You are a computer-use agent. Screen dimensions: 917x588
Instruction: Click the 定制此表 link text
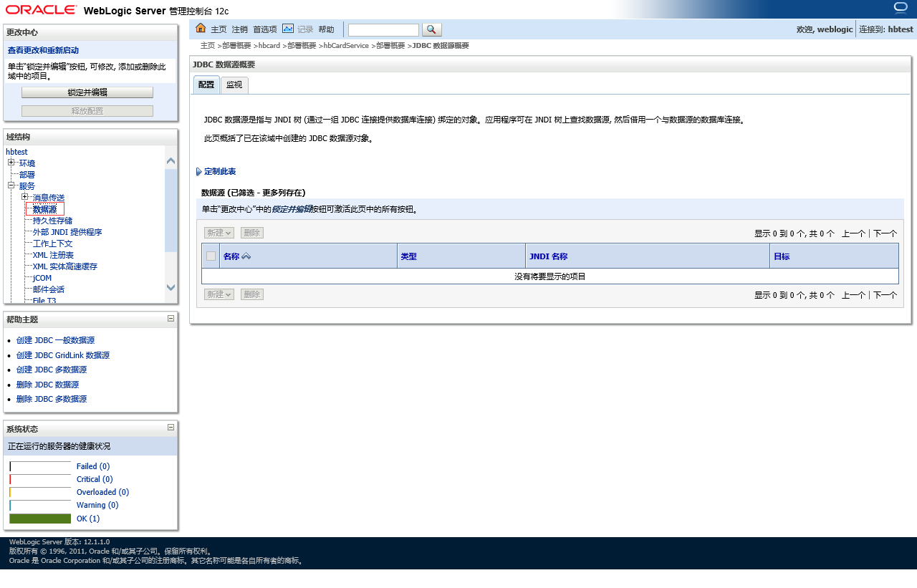tap(220, 172)
